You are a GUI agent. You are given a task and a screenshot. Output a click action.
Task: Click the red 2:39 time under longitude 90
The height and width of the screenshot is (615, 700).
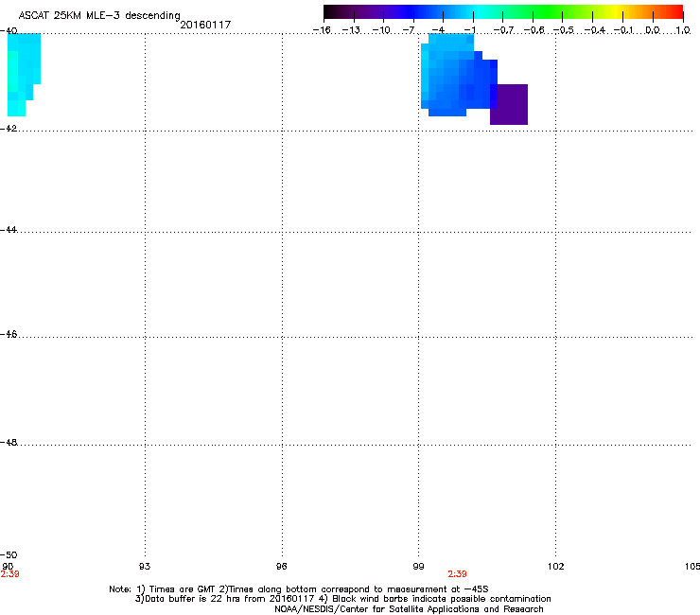[9, 574]
